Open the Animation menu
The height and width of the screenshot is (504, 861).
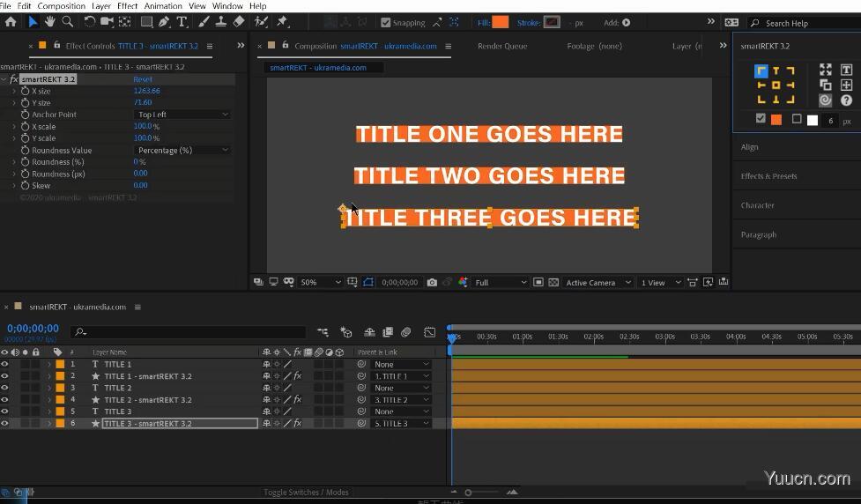[x=163, y=6]
